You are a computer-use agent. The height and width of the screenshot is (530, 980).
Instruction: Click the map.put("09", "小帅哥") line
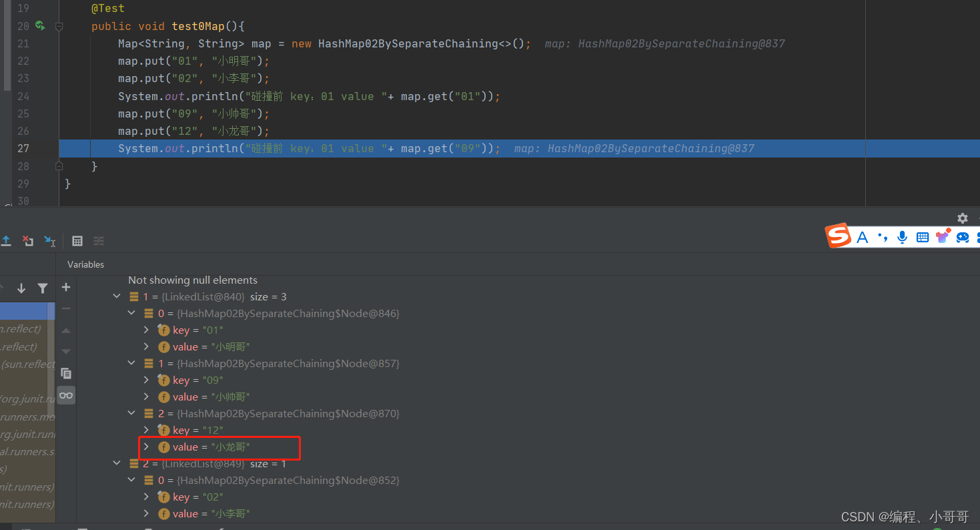[x=194, y=113]
